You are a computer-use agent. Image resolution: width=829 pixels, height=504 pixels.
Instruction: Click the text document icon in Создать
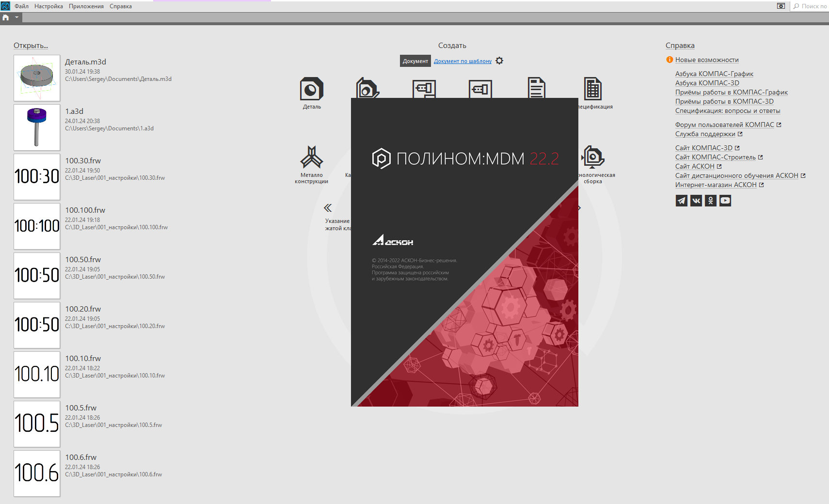[537, 88]
